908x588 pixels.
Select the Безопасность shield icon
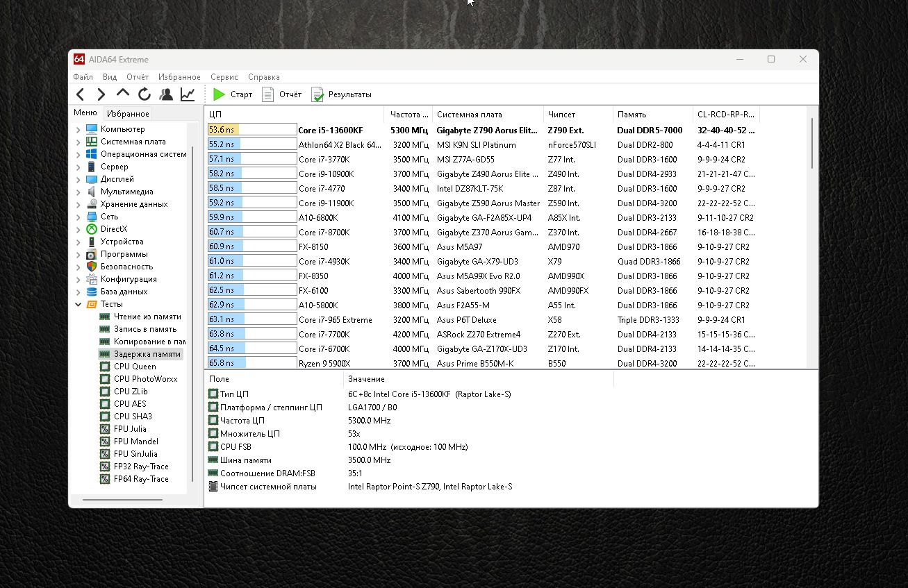92,267
